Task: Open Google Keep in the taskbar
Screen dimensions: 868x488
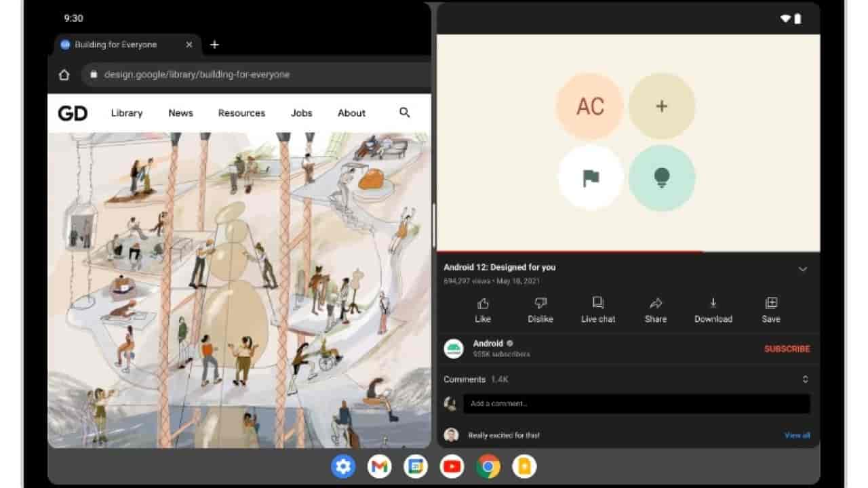Action: click(x=524, y=466)
